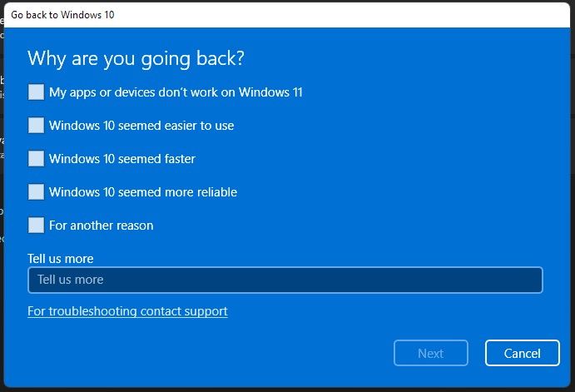Click the 'Windows 10 seemed faster' label text
The height and width of the screenshot is (392, 575).
tap(122, 158)
